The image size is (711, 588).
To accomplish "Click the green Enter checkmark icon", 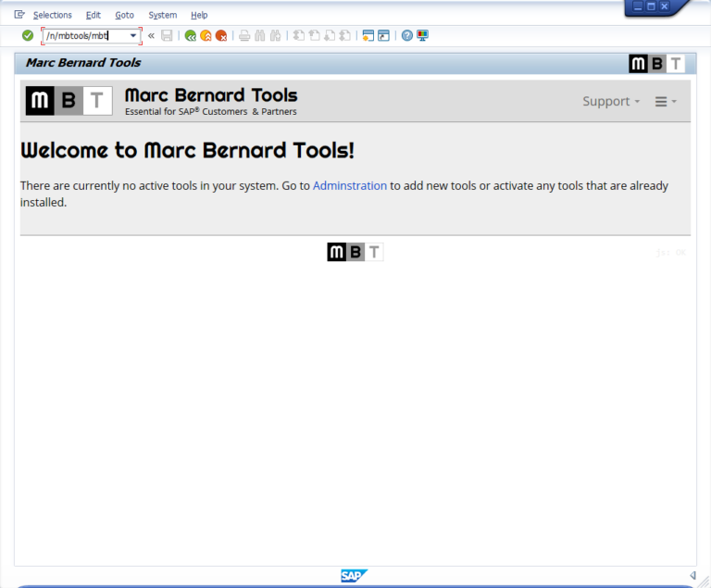I will point(28,35).
